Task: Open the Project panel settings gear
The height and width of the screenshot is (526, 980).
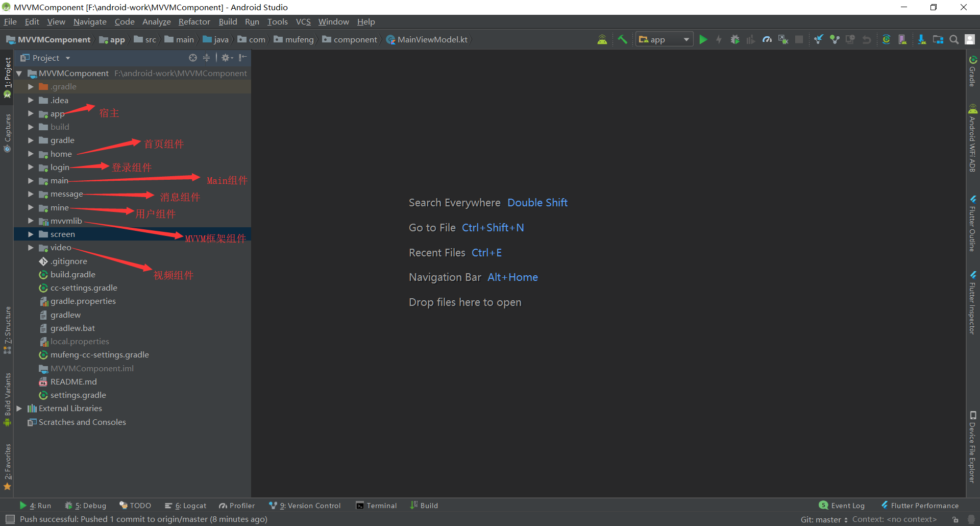Action: (x=227, y=58)
